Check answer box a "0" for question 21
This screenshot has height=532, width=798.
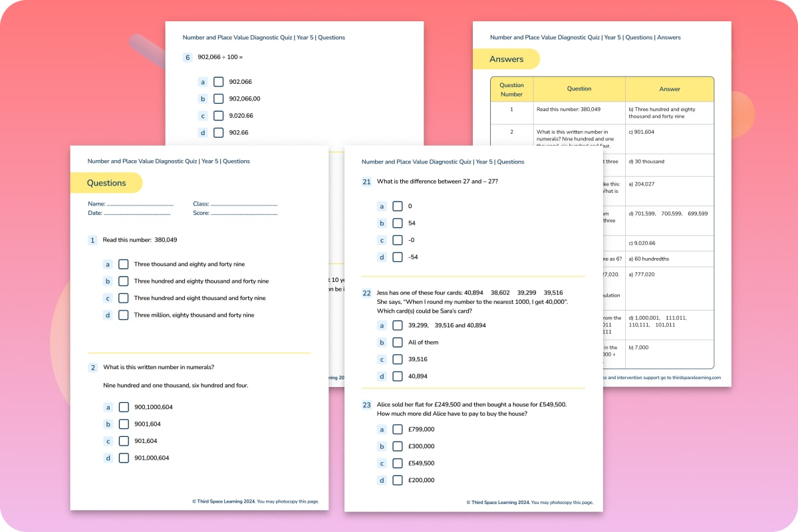[x=398, y=206]
